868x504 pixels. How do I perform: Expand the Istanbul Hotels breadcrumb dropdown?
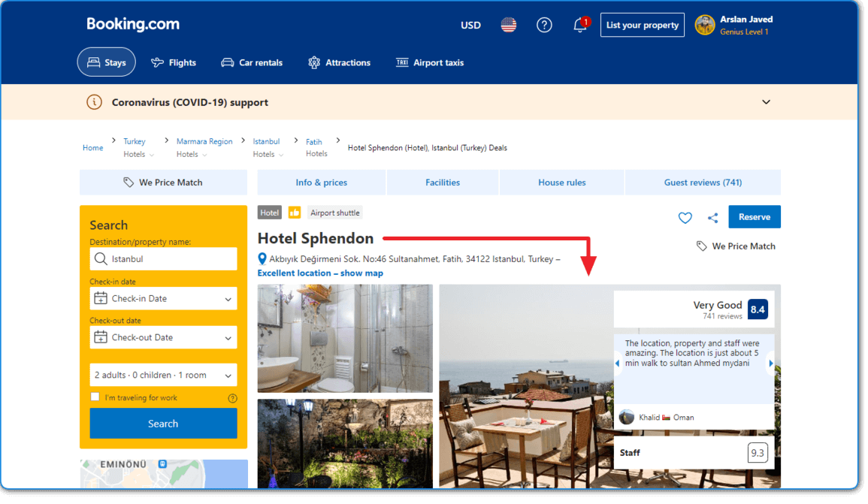point(268,154)
